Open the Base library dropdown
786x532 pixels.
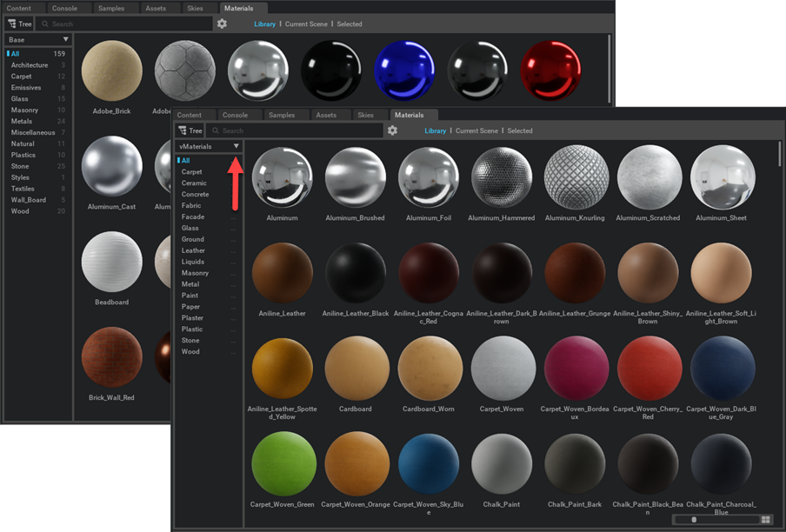tap(37, 40)
